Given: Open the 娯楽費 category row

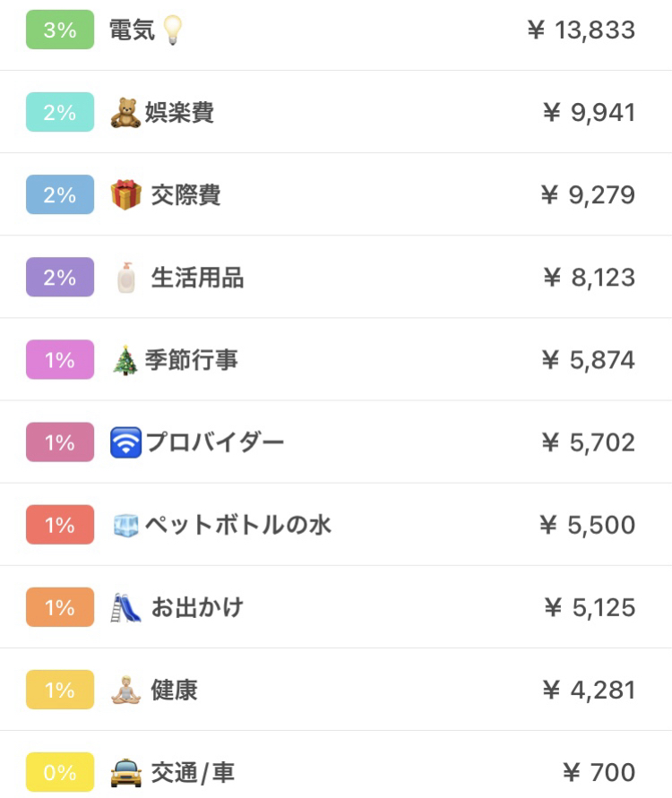Looking at the screenshot, I should click(x=336, y=112).
